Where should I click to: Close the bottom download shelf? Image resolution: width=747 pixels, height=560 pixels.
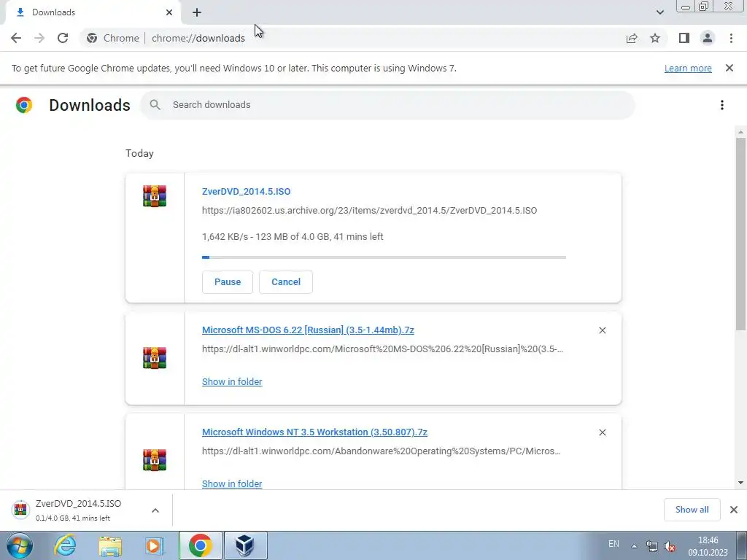pos(734,510)
